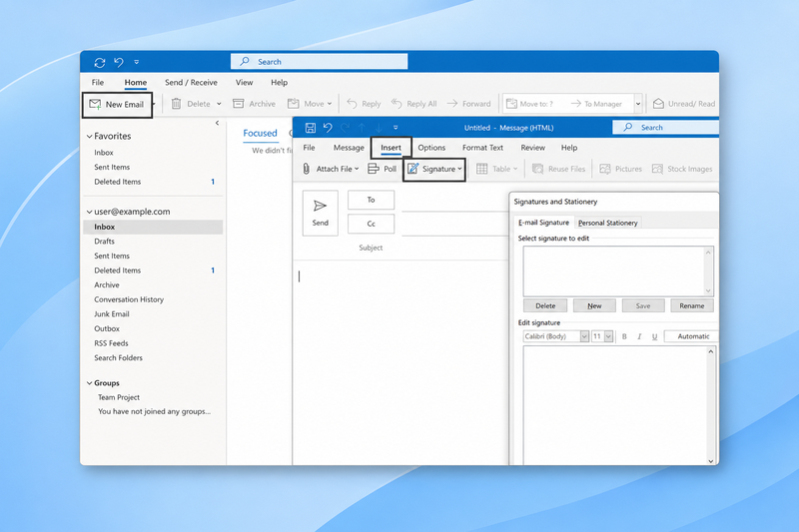Switch to the Personal Stationery tab
This screenshot has width=799, height=532.
(607, 223)
